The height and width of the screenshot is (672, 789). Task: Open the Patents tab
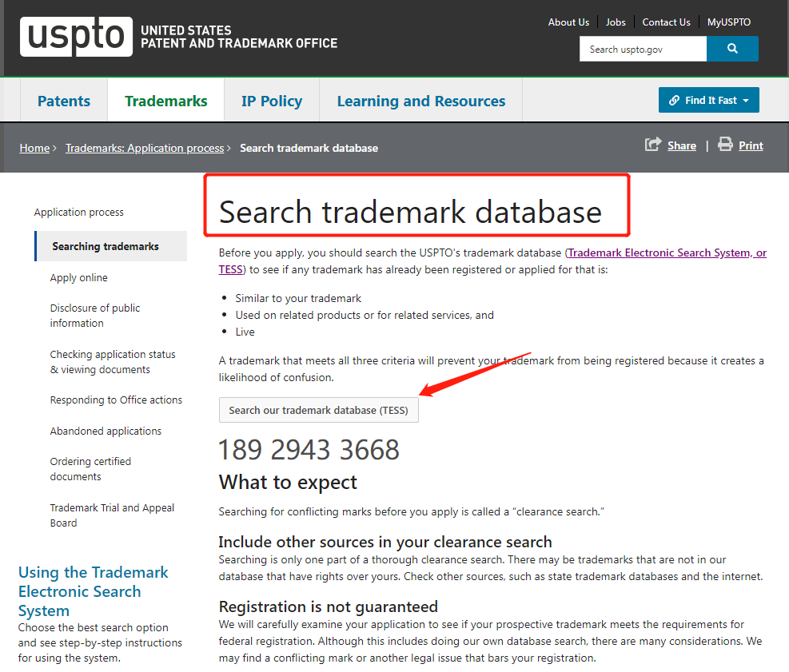pyautogui.click(x=64, y=101)
